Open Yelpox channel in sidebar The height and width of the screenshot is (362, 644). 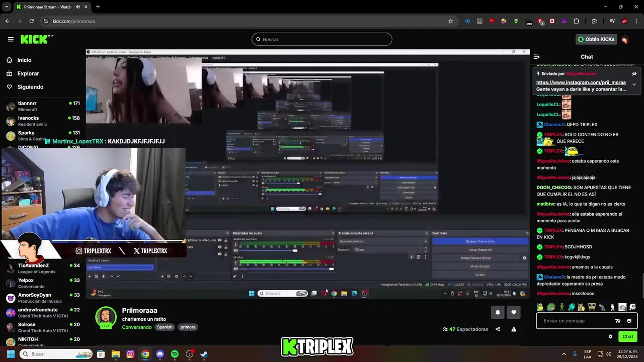point(43,283)
